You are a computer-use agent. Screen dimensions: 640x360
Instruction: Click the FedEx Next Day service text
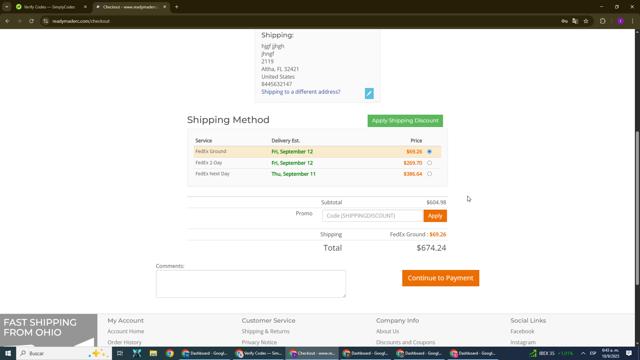212,173
